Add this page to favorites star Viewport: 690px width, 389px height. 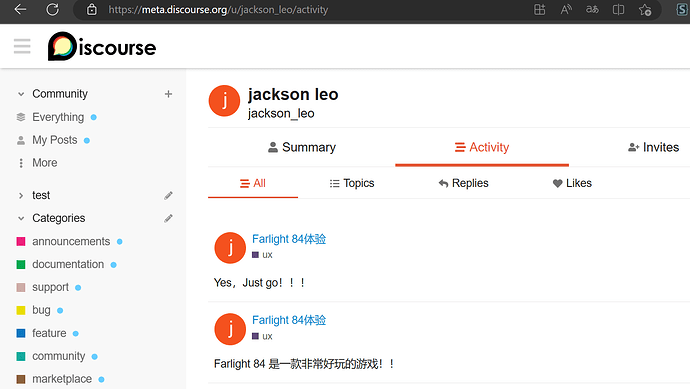pos(645,9)
